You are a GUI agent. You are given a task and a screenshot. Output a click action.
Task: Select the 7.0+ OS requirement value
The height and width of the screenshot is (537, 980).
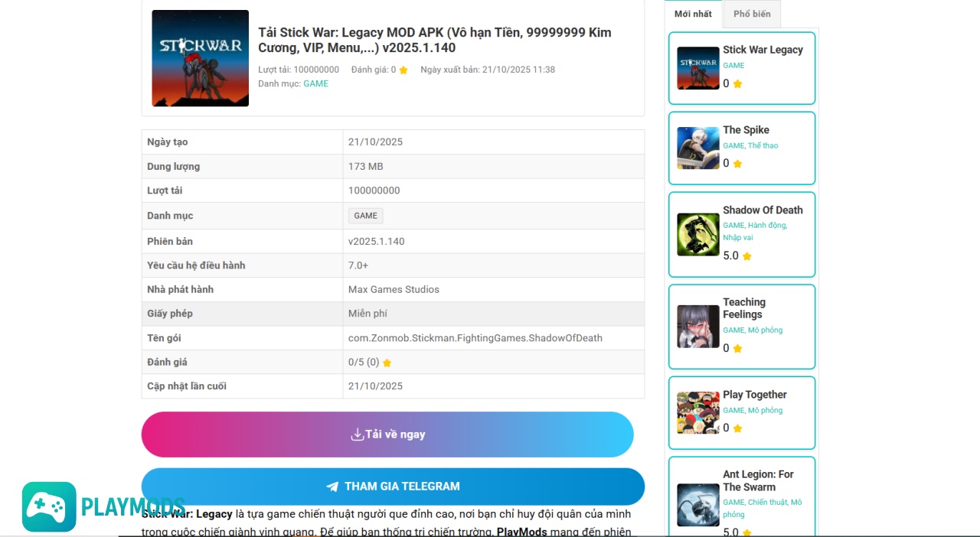(358, 265)
